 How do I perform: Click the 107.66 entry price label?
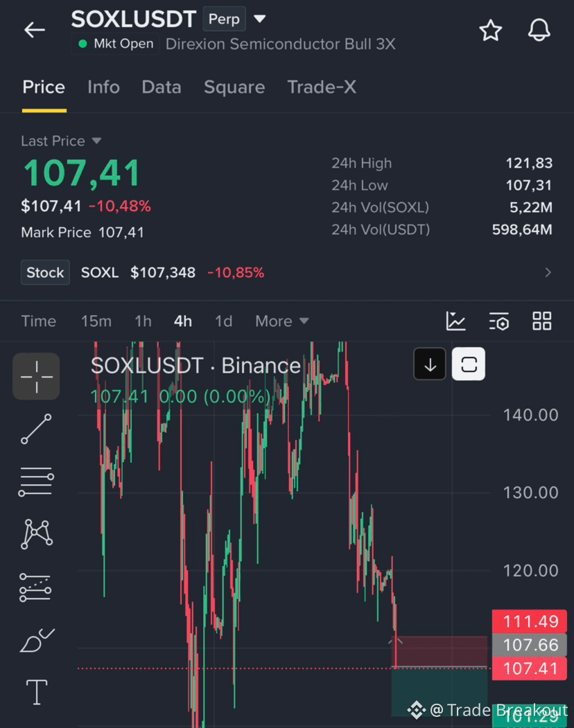530,645
